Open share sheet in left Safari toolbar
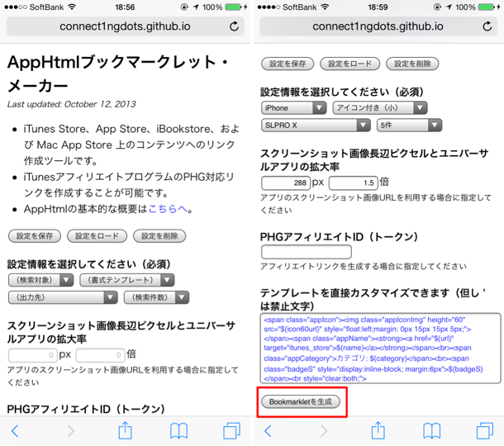504x446 pixels. coord(125,430)
